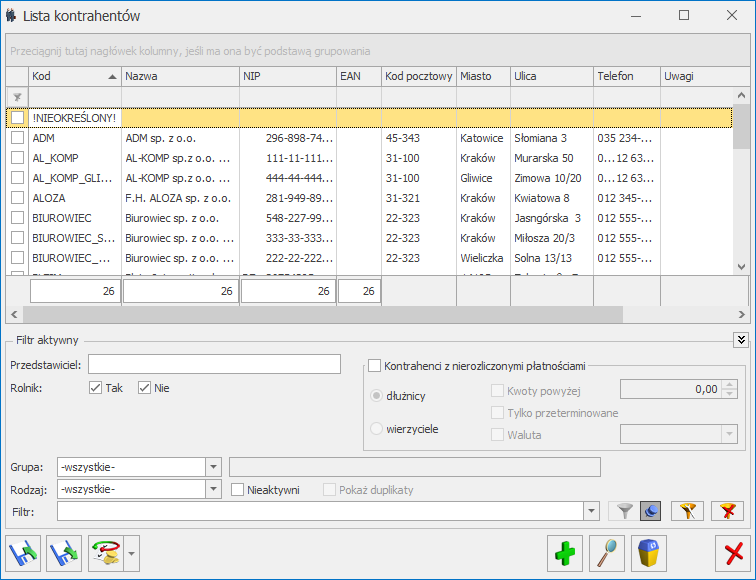
Task: Close window with red X icon
Action: [x=733, y=552]
